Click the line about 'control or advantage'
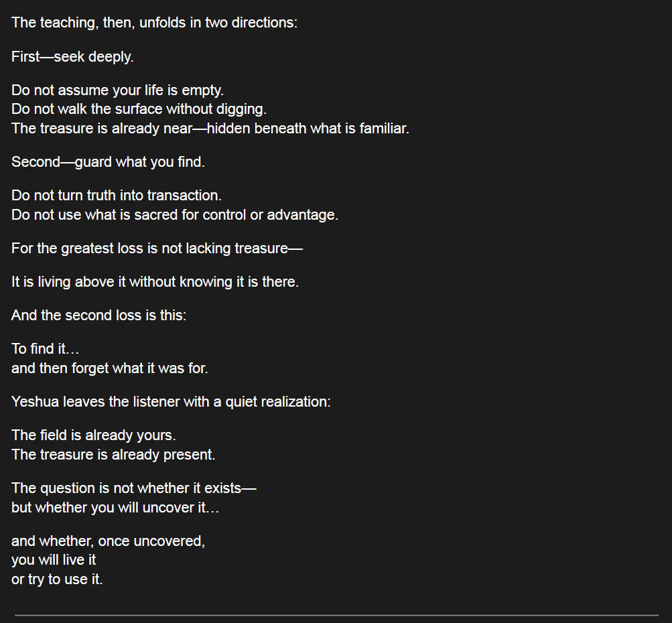The width and height of the screenshot is (672, 623). point(174,215)
